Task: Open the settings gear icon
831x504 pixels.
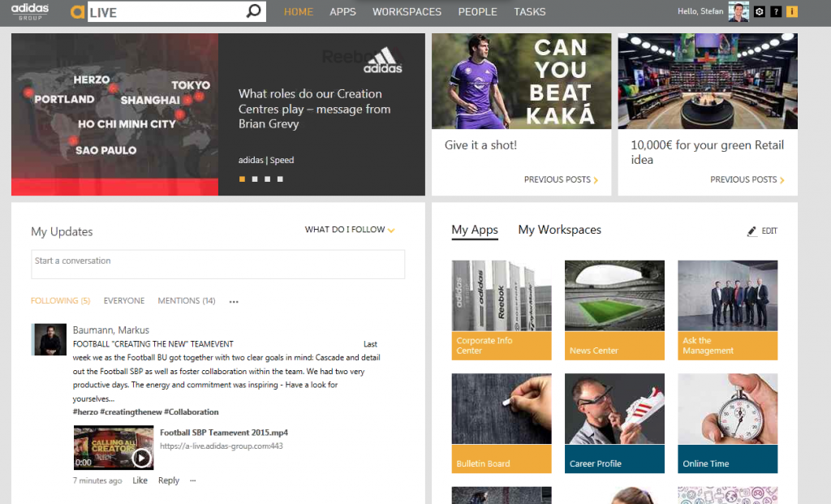Action: point(760,11)
